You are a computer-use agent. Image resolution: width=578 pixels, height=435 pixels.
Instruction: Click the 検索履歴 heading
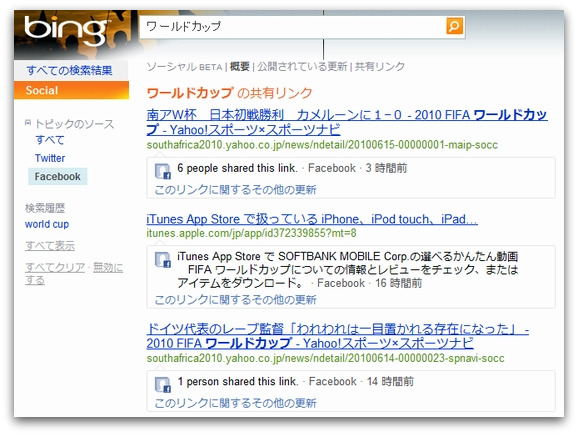(45, 208)
